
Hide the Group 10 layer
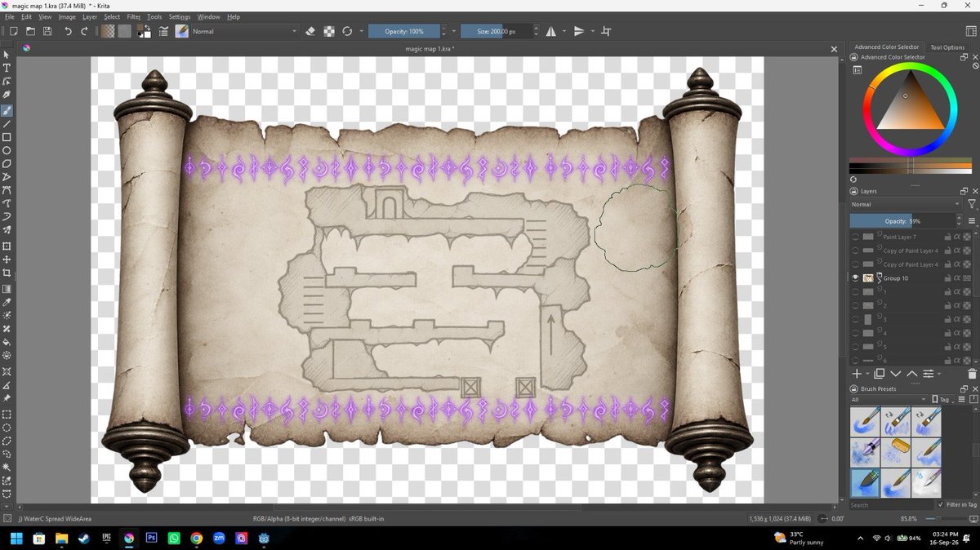(855, 278)
